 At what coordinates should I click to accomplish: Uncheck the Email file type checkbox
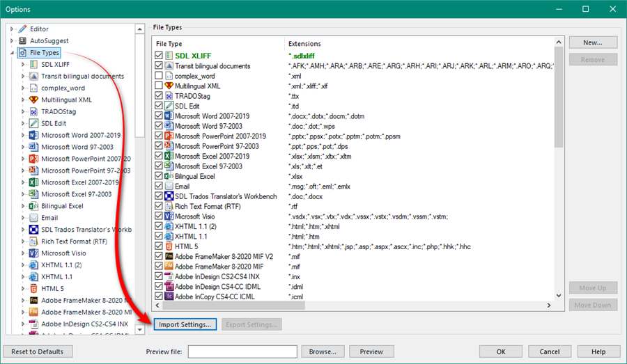(x=159, y=186)
